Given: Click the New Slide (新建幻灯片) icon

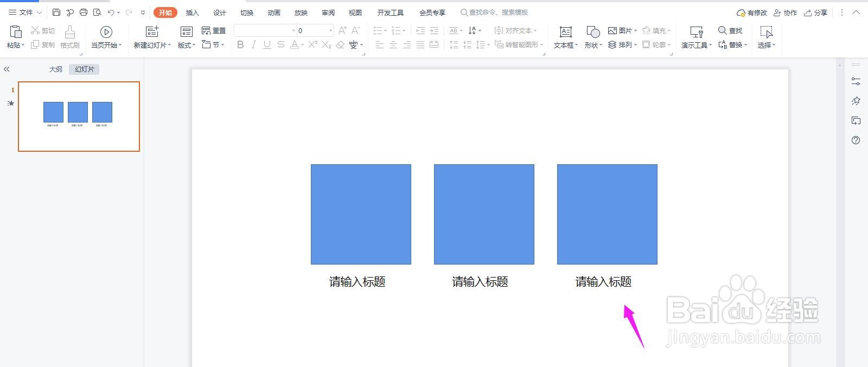Looking at the screenshot, I should (152, 32).
